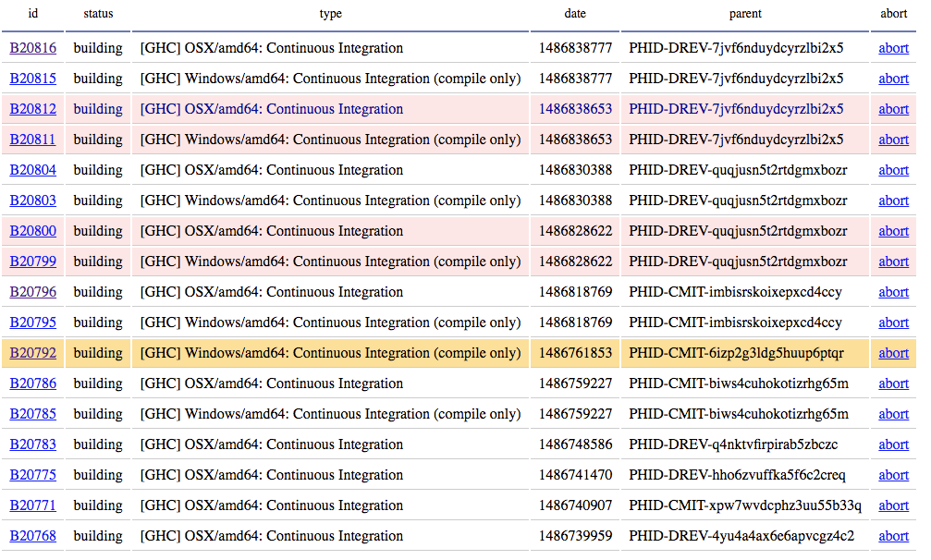
Task: Click the 'date' column header
Action: (575, 14)
